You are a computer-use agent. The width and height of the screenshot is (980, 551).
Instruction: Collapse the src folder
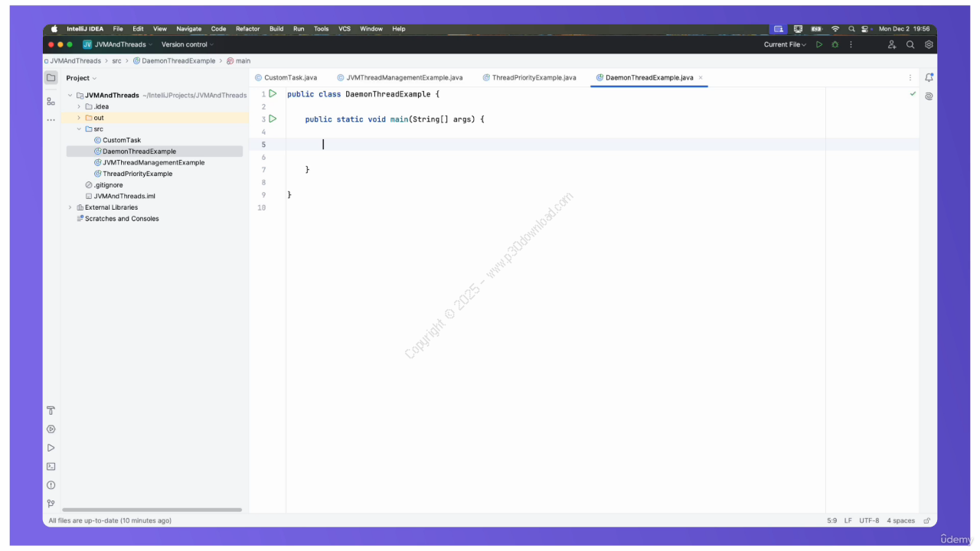pyautogui.click(x=79, y=129)
